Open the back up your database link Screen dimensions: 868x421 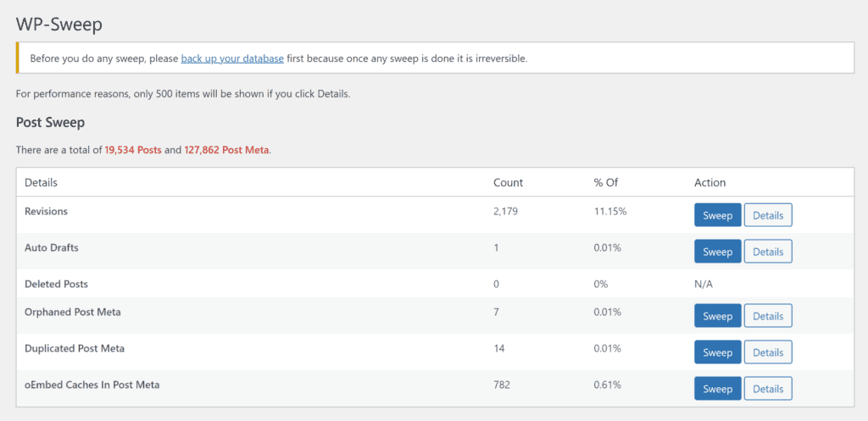point(232,58)
